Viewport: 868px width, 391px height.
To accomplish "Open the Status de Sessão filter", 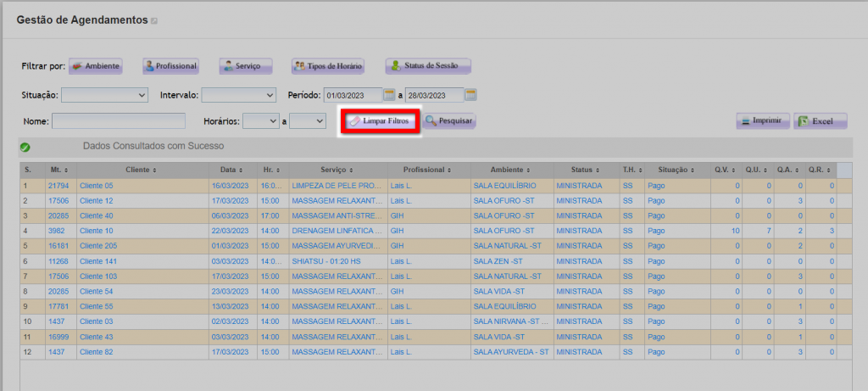I will point(428,66).
